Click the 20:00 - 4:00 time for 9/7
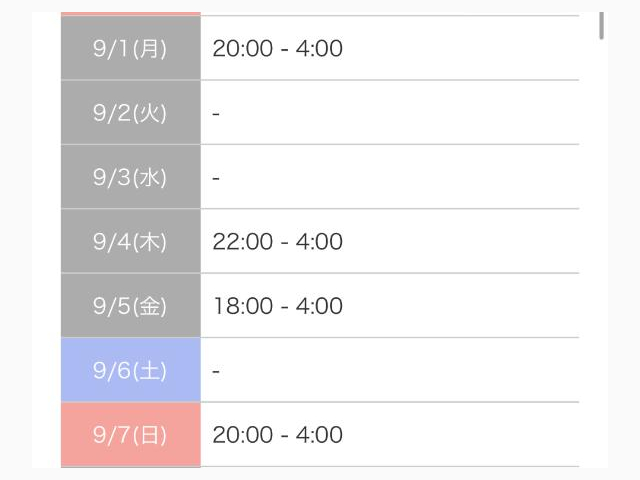Viewport: 640px width, 480px height. pos(278,434)
